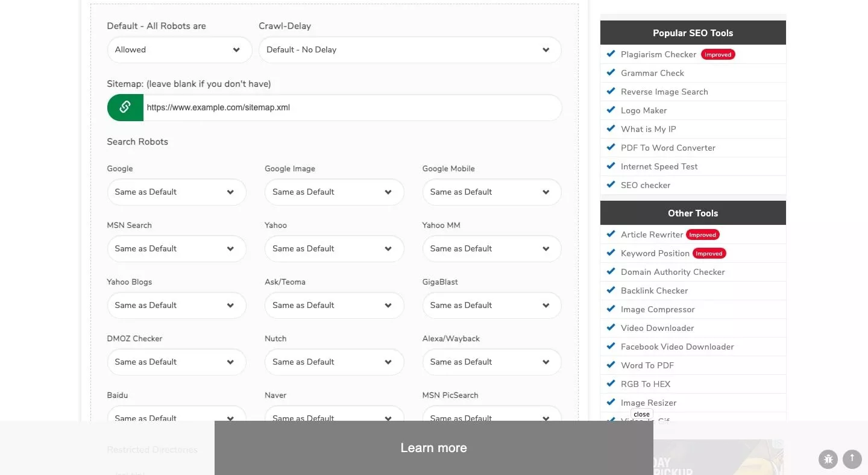Viewport: 868px width, 475px height.
Task: Open the Crawl-Delay dropdown
Action: point(410,49)
